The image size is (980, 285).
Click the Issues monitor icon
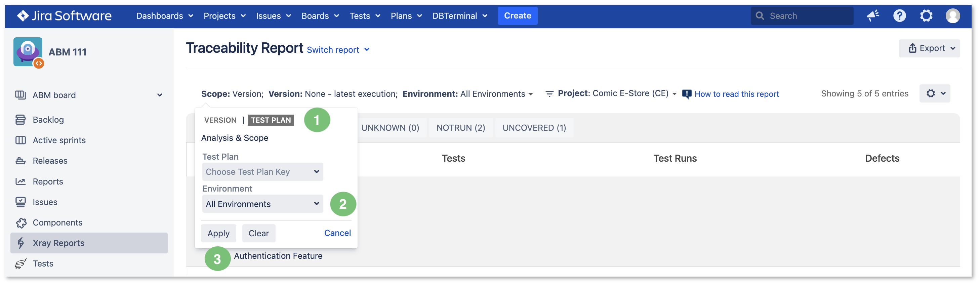point(21,202)
